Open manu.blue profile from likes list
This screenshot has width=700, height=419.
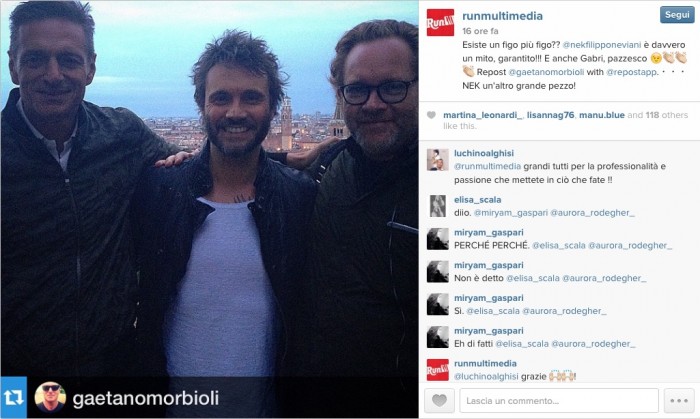601,115
